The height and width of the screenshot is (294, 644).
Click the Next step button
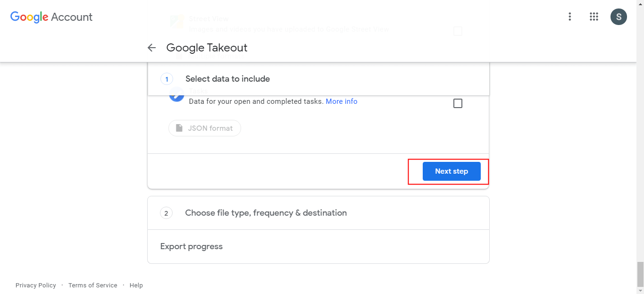[452, 171]
